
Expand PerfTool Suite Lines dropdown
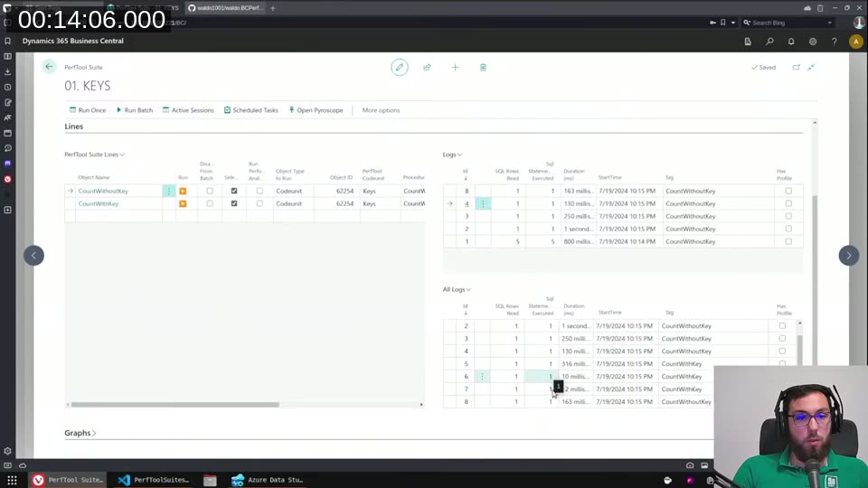[x=94, y=155]
